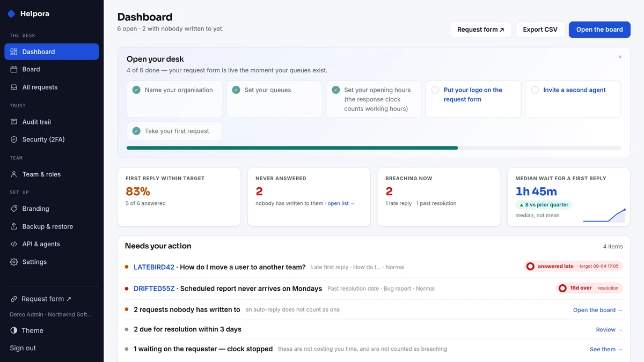644x362 pixels.
Task: Open the Board page from sidebar
Action: pos(52,69)
